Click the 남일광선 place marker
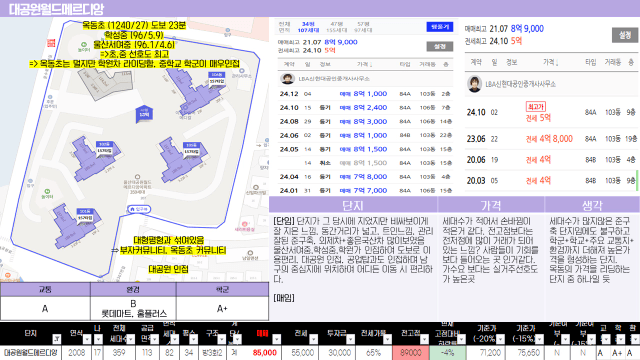 [x=250, y=253]
